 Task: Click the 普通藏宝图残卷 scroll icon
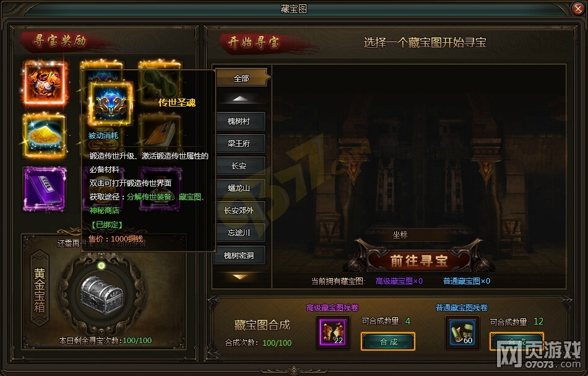462,332
